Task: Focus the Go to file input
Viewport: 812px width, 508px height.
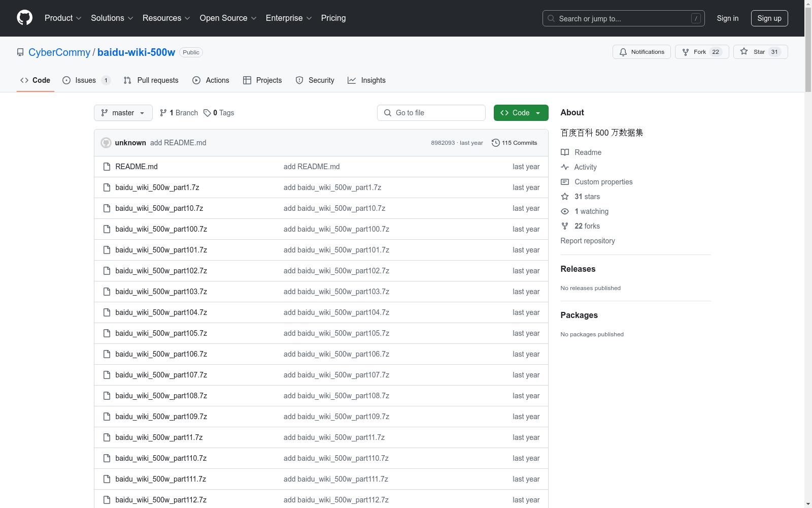Action: 431,113
